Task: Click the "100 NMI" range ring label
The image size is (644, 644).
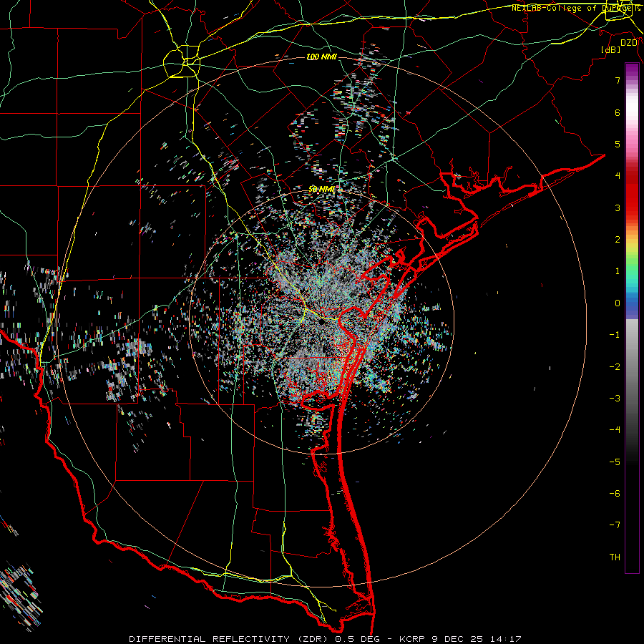Action: [x=321, y=57]
